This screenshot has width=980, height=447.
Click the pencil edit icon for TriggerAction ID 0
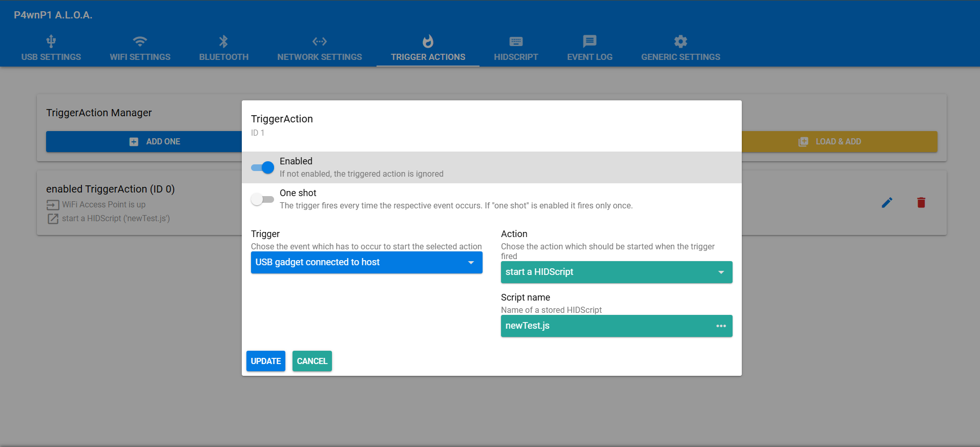pos(887,203)
